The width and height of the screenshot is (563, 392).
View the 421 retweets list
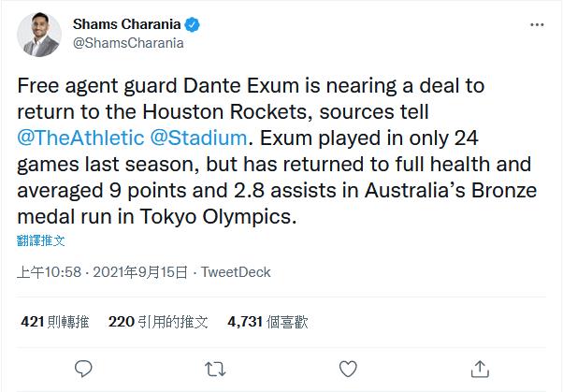tap(54, 322)
